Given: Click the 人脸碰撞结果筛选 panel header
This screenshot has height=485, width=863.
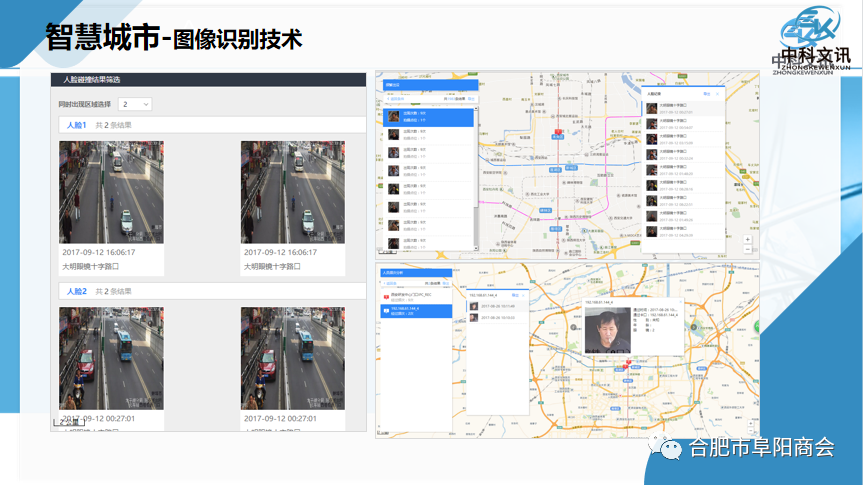Looking at the screenshot, I should click(209, 80).
